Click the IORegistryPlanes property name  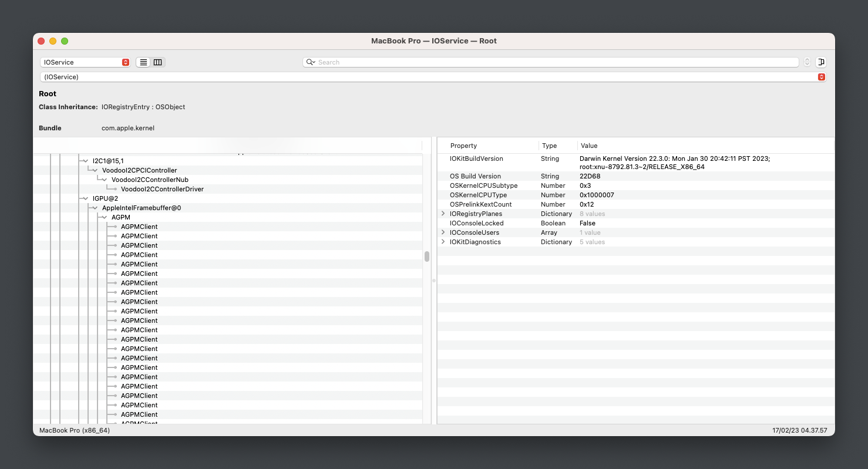tap(476, 214)
